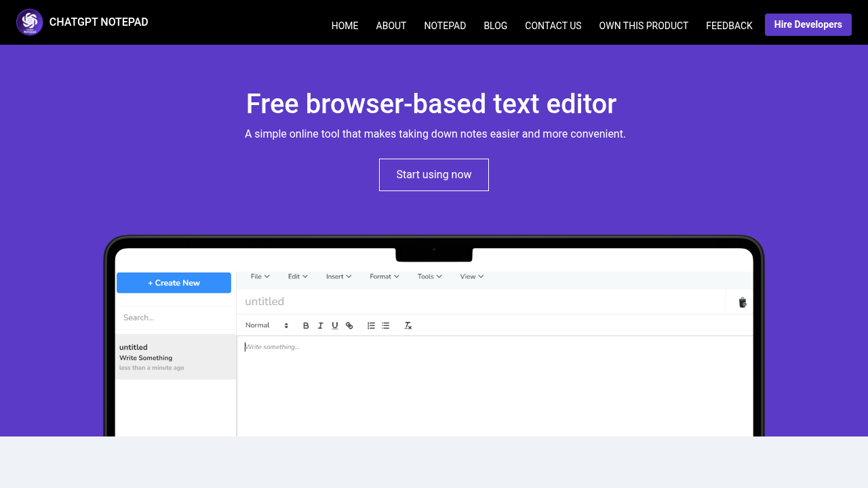Click the trash delete note icon
The width and height of the screenshot is (868, 488).
[x=743, y=302]
